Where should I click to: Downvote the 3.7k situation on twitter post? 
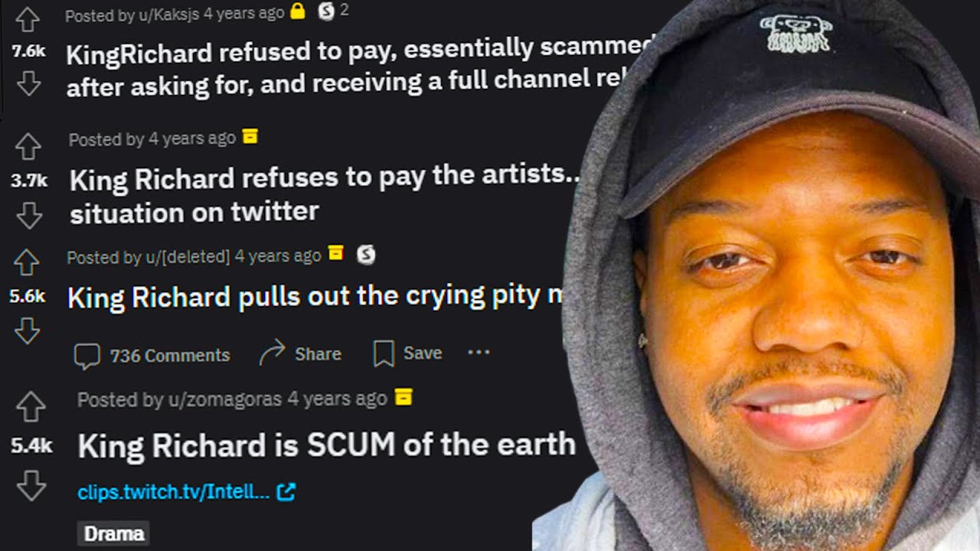(29, 216)
